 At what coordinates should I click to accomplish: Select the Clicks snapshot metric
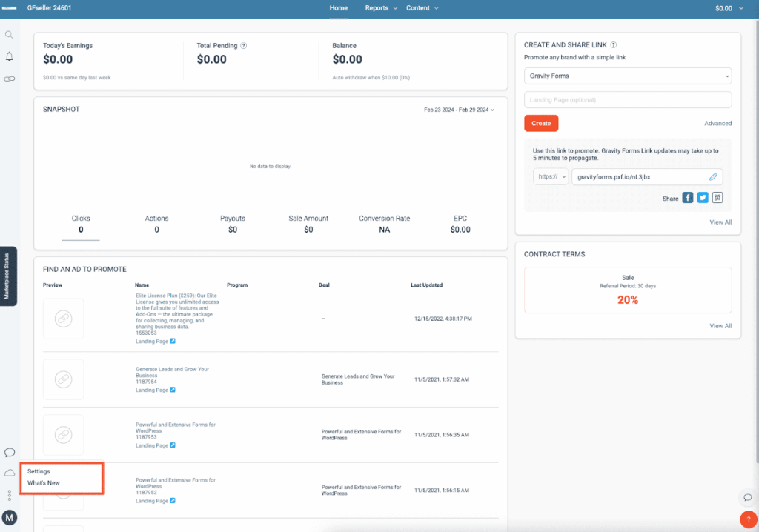pos(81,224)
